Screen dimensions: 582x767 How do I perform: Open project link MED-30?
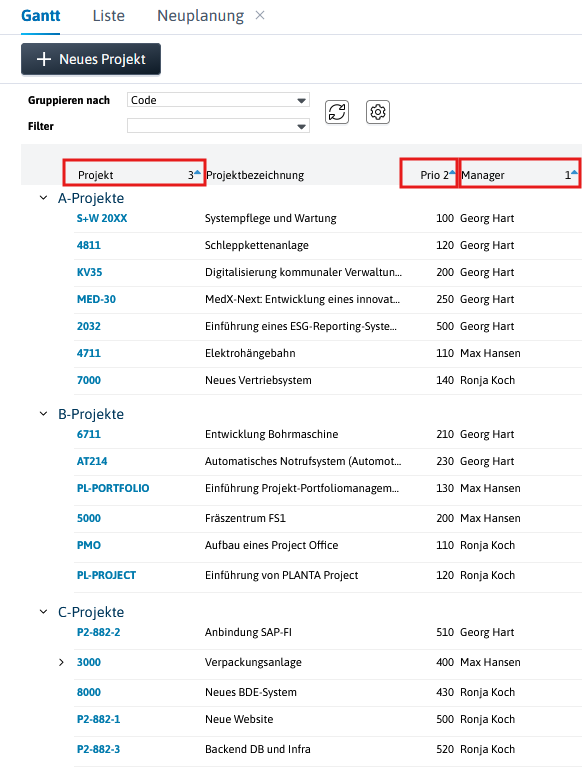(x=96, y=299)
